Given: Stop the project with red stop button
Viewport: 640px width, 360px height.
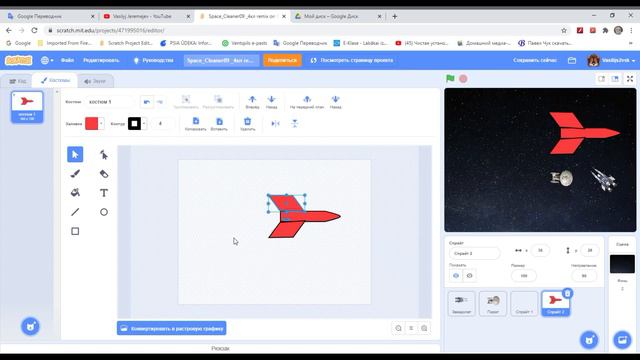Looking at the screenshot, I should pos(463,79).
